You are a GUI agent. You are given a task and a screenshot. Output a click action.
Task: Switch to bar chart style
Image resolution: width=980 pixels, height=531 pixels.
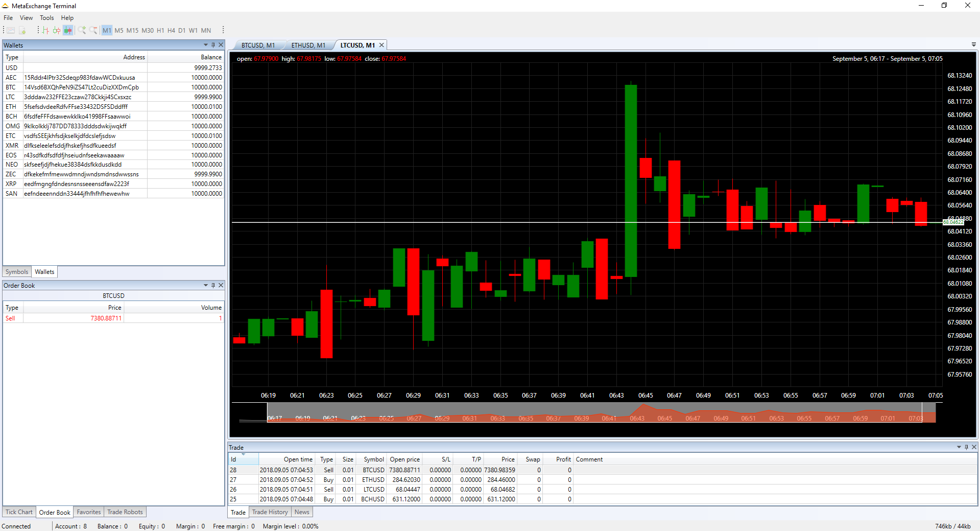45,31
